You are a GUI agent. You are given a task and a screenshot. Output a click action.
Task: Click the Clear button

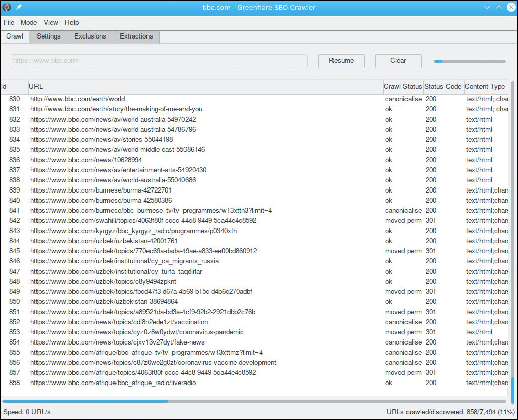(x=398, y=61)
